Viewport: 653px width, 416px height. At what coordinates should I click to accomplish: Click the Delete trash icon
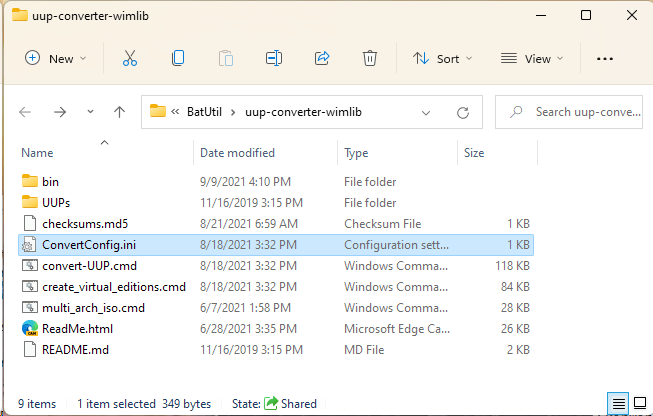tap(370, 59)
